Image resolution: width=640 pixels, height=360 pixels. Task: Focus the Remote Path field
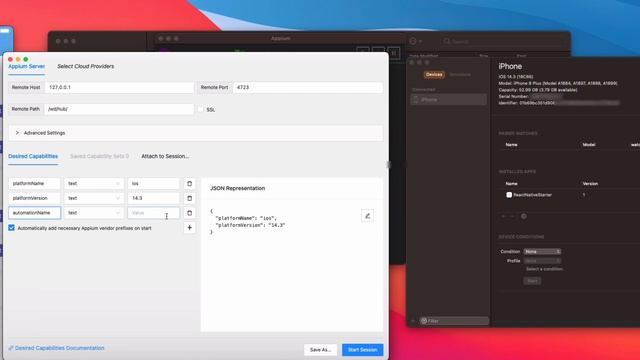tap(119, 109)
